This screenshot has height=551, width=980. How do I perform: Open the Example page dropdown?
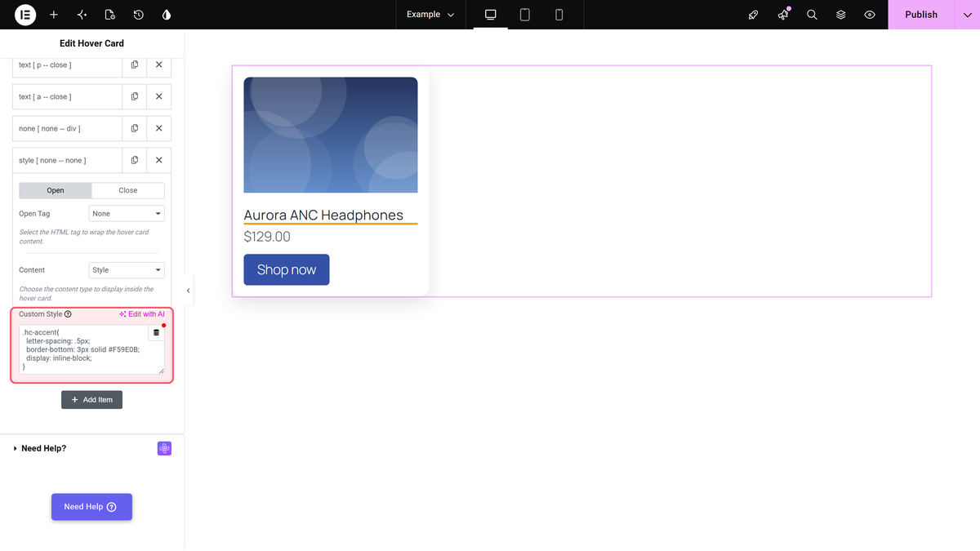430,15
